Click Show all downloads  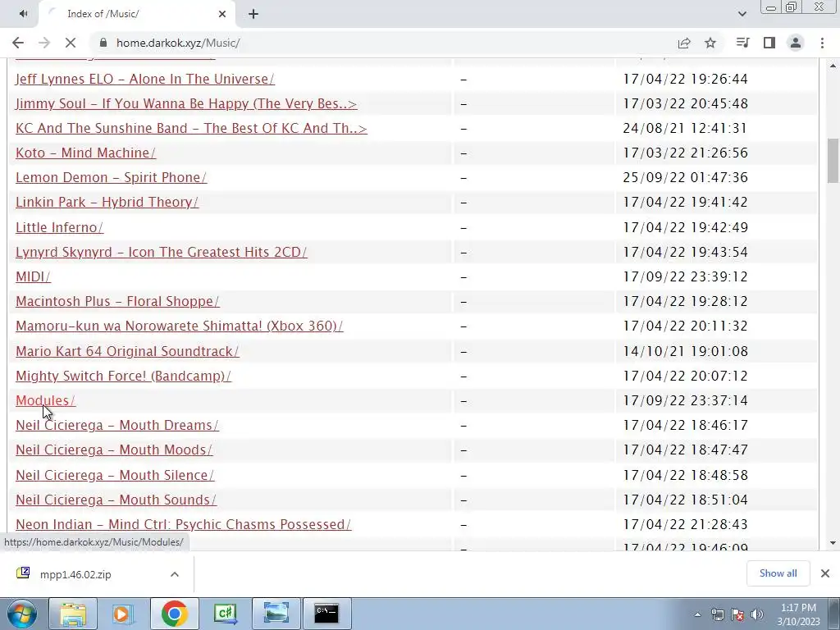point(778,573)
